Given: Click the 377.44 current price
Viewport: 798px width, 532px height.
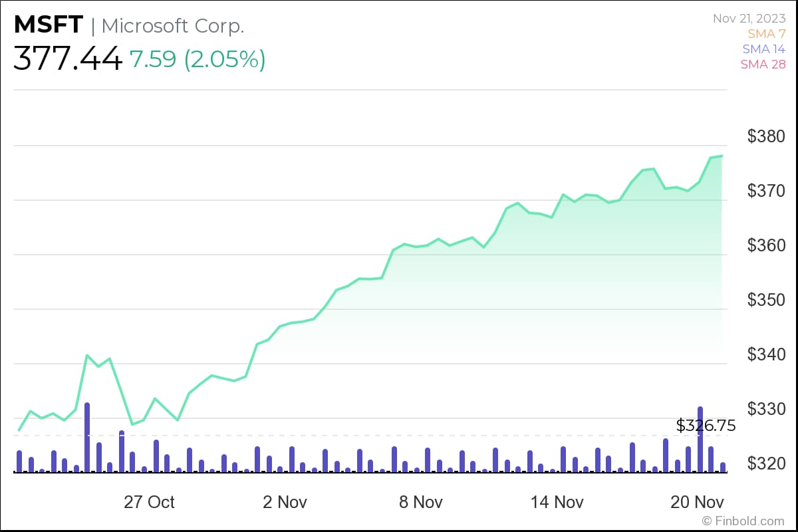Looking at the screenshot, I should click(68, 59).
